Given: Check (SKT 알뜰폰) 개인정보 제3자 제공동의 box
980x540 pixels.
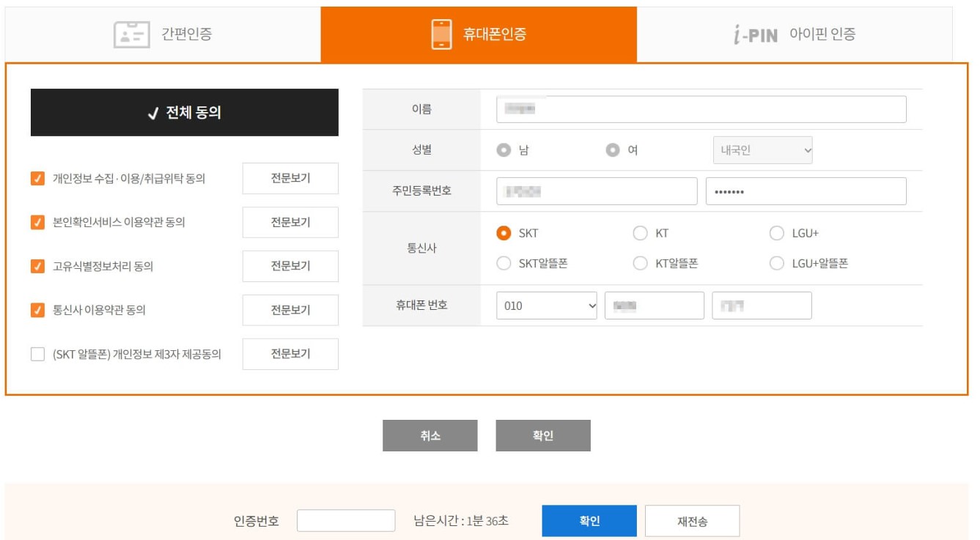Looking at the screenshot, I should coord(37,354).
